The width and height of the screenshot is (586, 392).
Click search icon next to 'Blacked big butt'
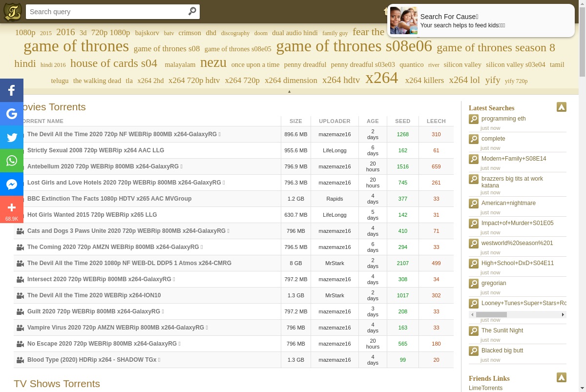474,351
